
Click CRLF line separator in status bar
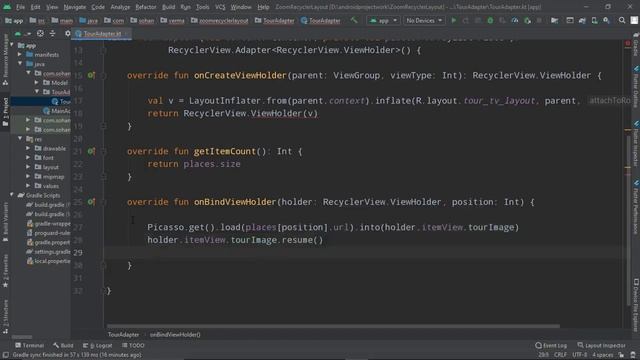tap(560, 355)
